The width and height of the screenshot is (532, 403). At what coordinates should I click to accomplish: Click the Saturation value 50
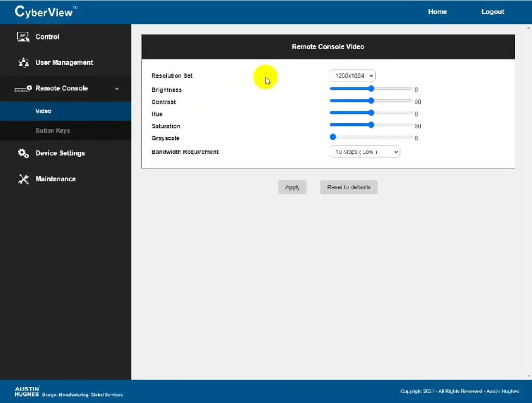point(418,126)
